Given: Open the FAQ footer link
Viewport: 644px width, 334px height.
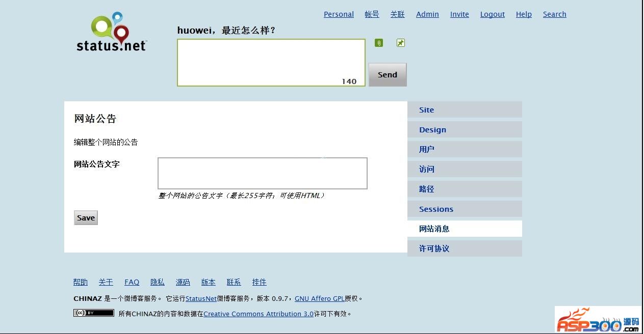Looking at the screenshot, I should (x=132, y=282).
